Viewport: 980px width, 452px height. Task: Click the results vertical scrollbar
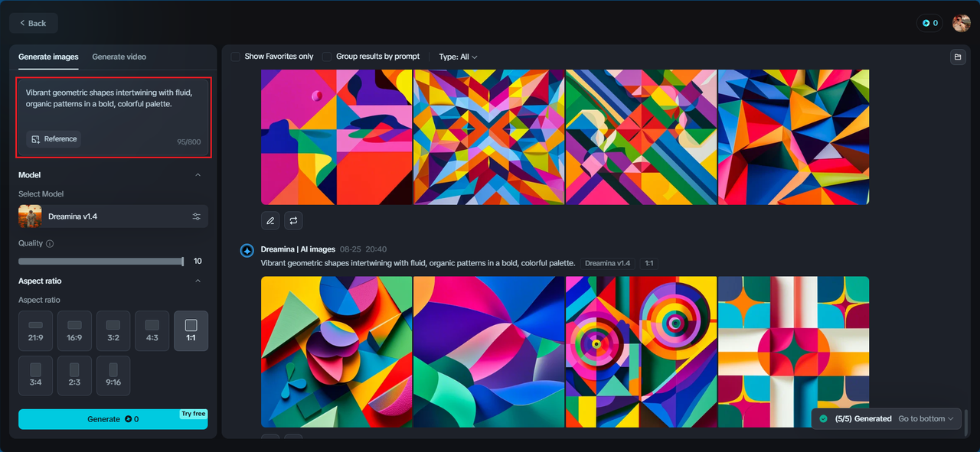point(966,421)
